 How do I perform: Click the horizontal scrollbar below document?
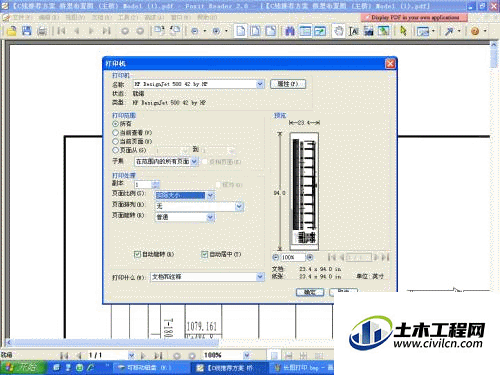pos(113,342)
